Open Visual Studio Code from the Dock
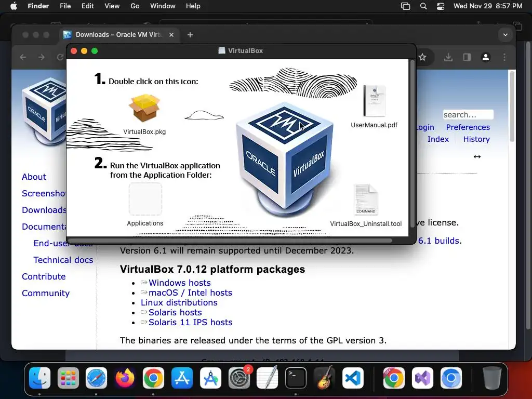This screenshot has height=399, width=532. [353, 378]
